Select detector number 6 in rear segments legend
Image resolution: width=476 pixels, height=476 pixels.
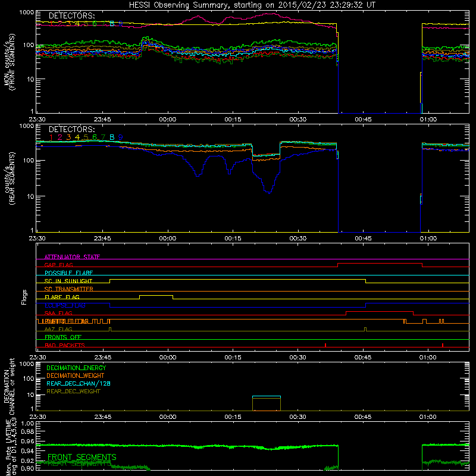tap(95, 137)
